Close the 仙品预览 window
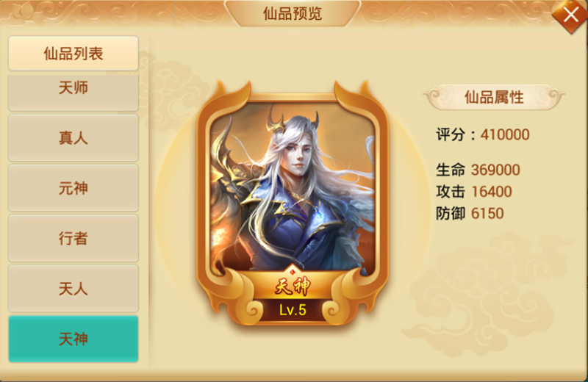Viewport: 588px width, 382px height. (x=571, y=15)
